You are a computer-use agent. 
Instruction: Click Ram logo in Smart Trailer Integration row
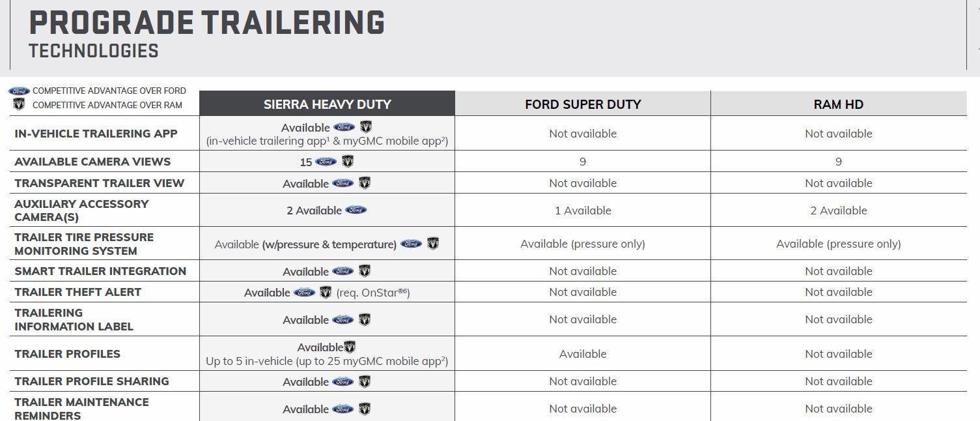(x=365, y=271)
